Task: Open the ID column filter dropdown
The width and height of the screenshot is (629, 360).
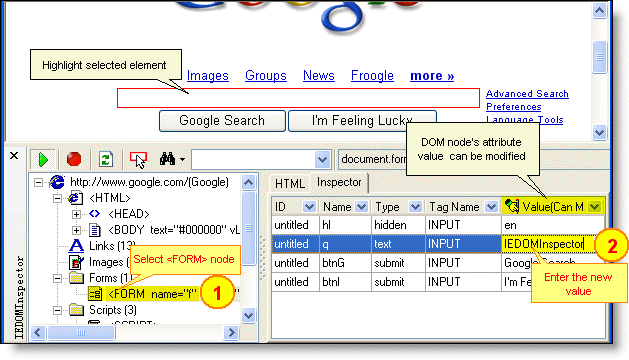Action: point(309,207)
